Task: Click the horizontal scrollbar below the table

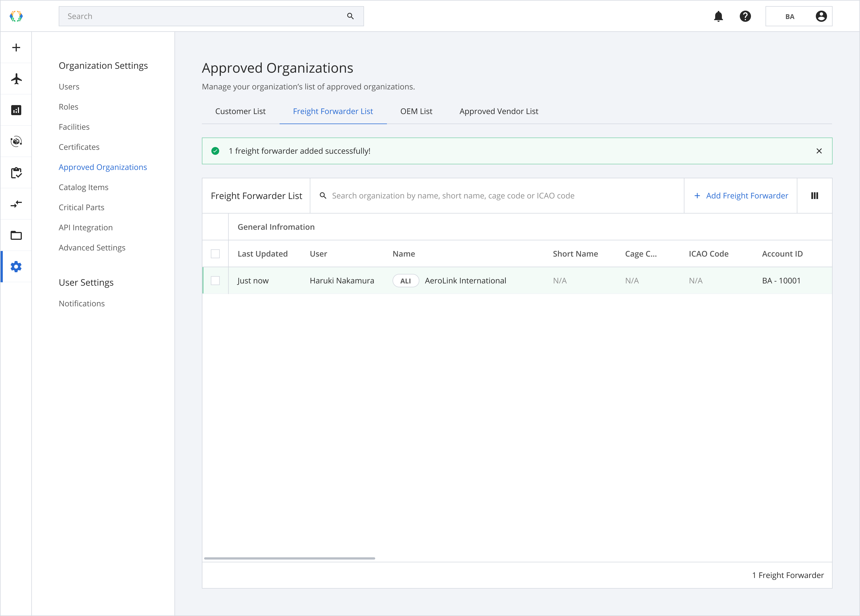Action: pos(289,558)
